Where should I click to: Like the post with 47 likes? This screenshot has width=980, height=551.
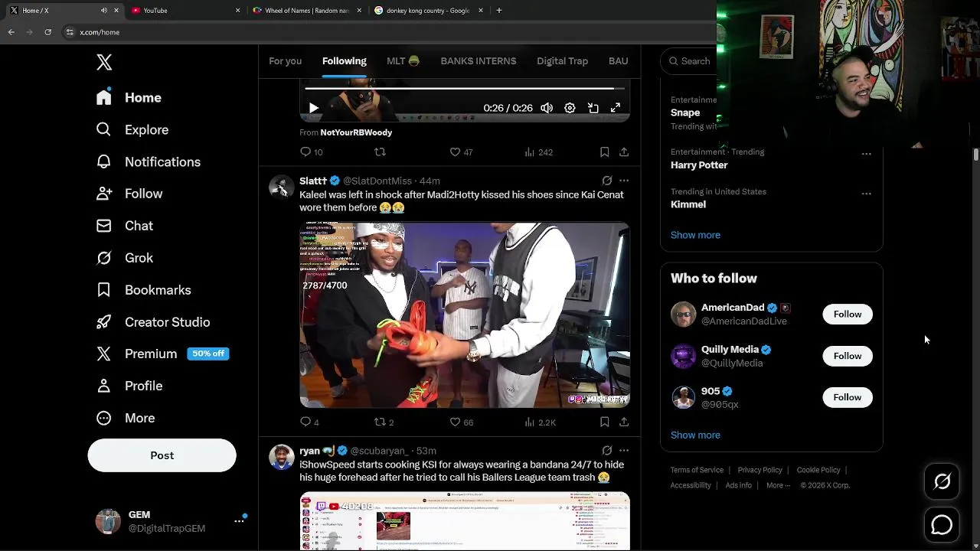(462, 152)
